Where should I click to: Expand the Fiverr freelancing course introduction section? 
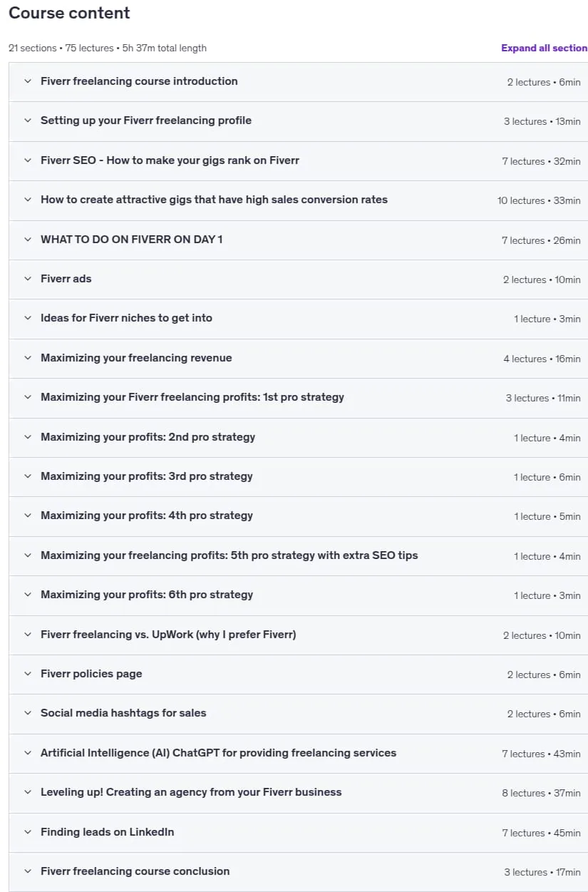299,82
